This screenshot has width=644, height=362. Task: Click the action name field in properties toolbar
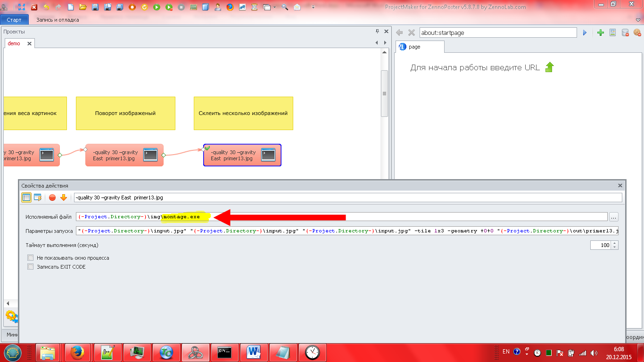pyautogui.click(x=348, y=197)
